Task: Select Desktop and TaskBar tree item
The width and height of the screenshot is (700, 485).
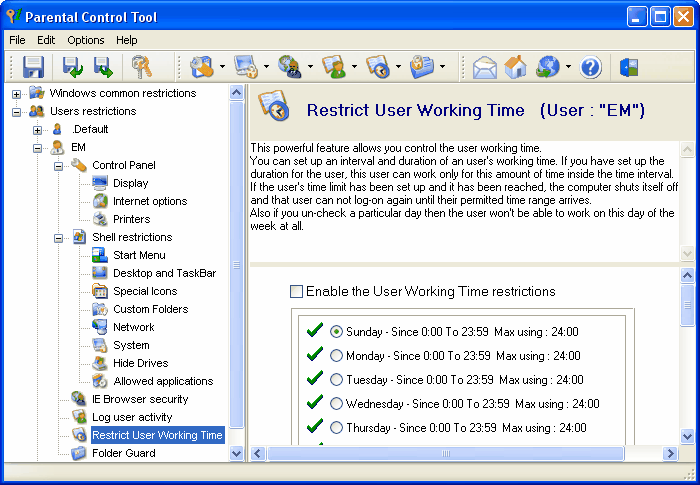Action: (165, 273)
